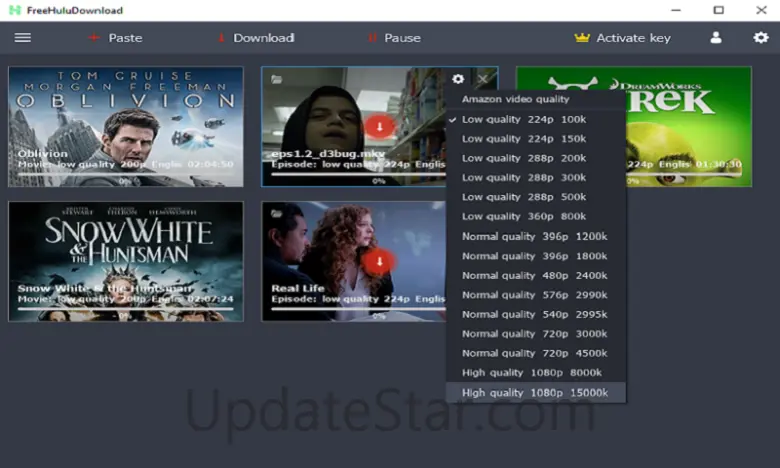Click the red download arrow on eps1.2_d3bug.mkv
The height and width of the screenshot is (468, 780).
point(379,126)
